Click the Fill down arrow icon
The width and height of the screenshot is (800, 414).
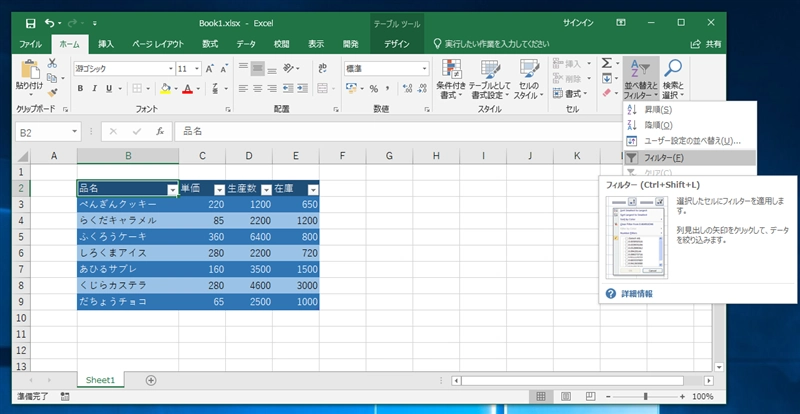tap(606, 78)
